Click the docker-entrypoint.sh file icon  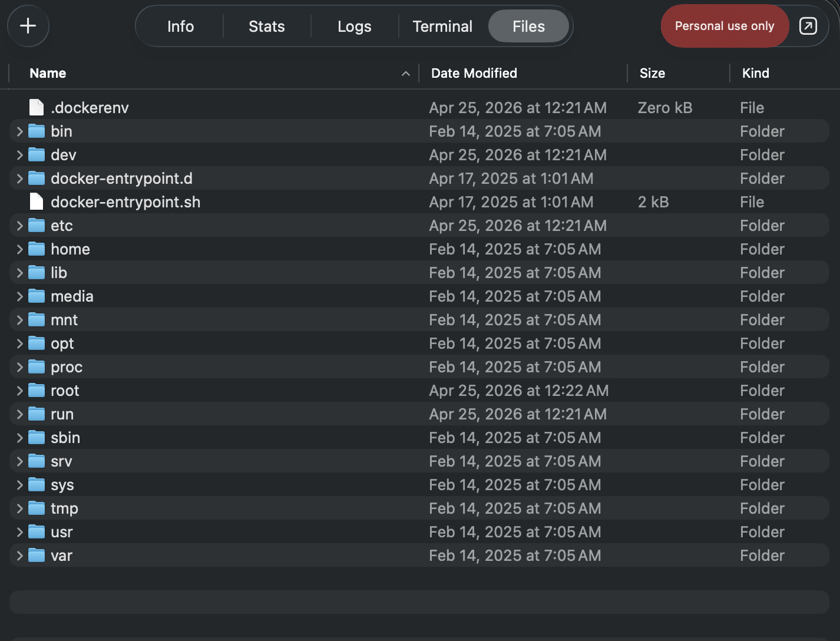click(37, 201)
